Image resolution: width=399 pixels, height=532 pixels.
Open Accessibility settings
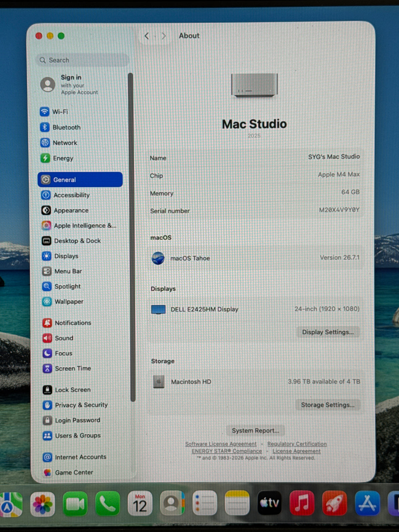click(x=65, y=195)
